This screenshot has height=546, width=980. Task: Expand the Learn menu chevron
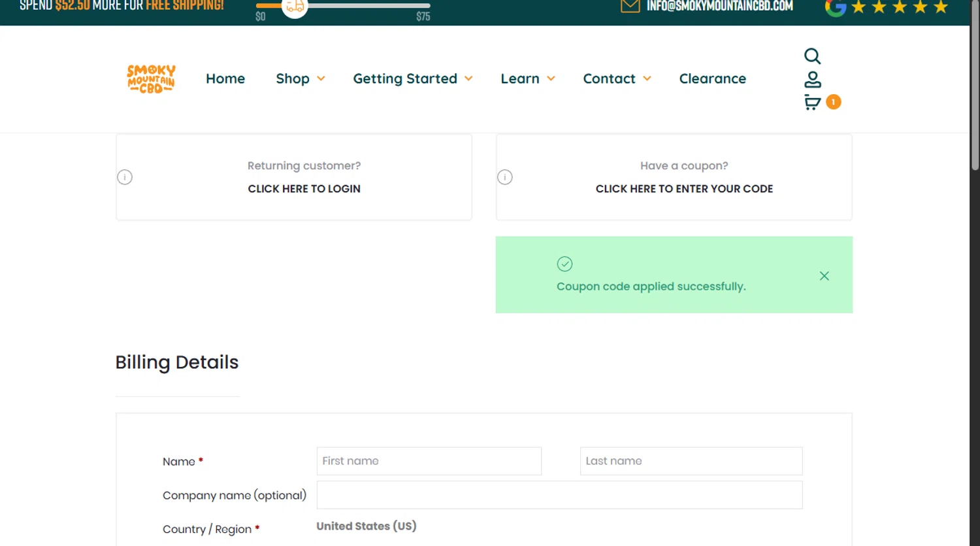pyautogui.click(x=551, y=78)
